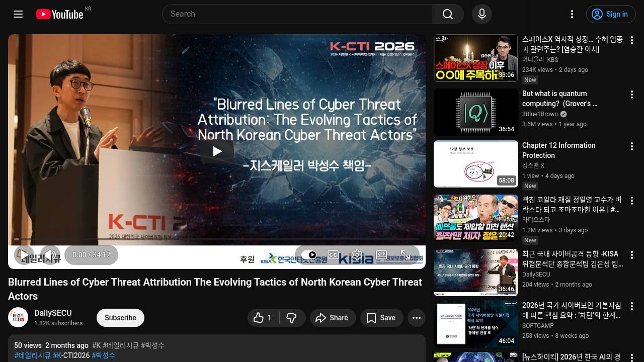
Task: Open more actions ellipsis beside Save
Action: coord(417,318)
